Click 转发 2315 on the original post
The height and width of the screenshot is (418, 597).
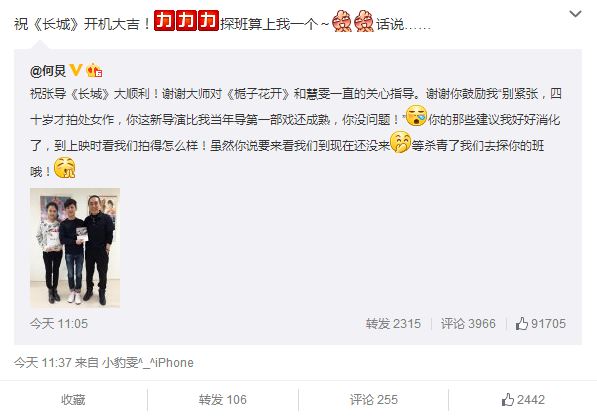click(393, 324)
